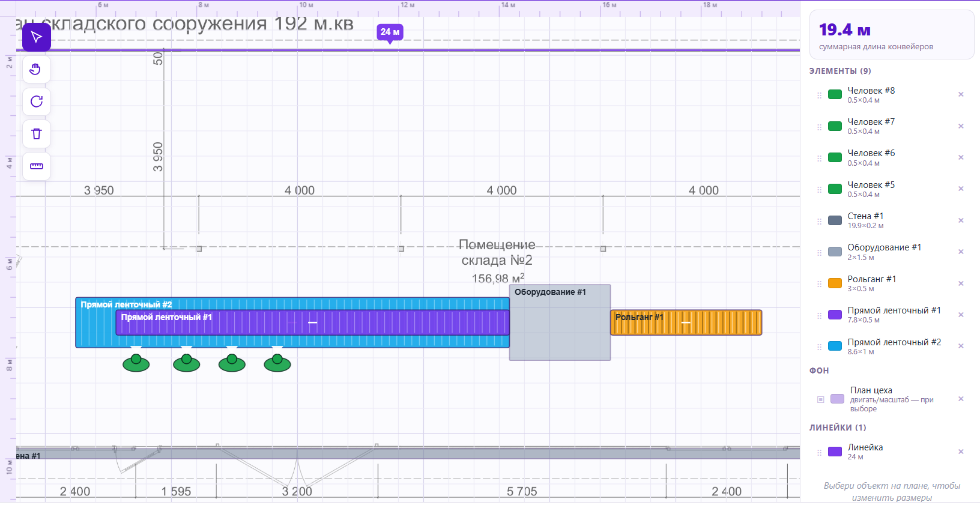Delete Оборудование #1 via its X icon

tap(961, 252)
